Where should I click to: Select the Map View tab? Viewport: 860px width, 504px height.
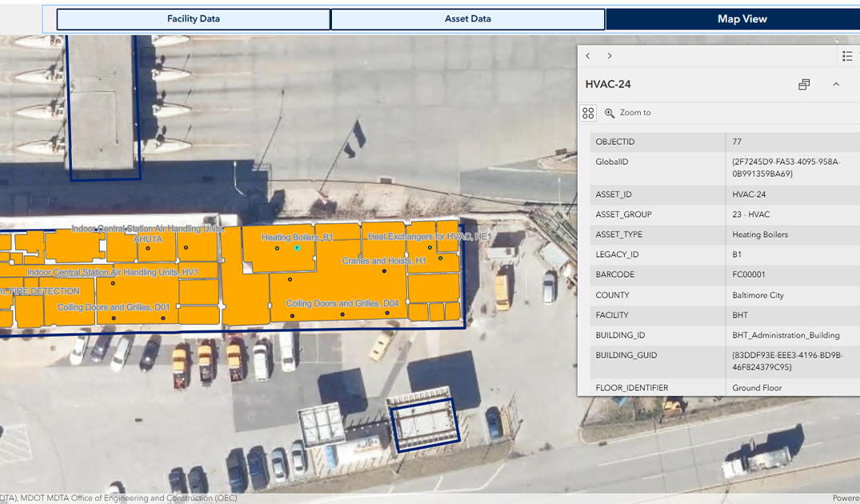click(x=742, y=19)
